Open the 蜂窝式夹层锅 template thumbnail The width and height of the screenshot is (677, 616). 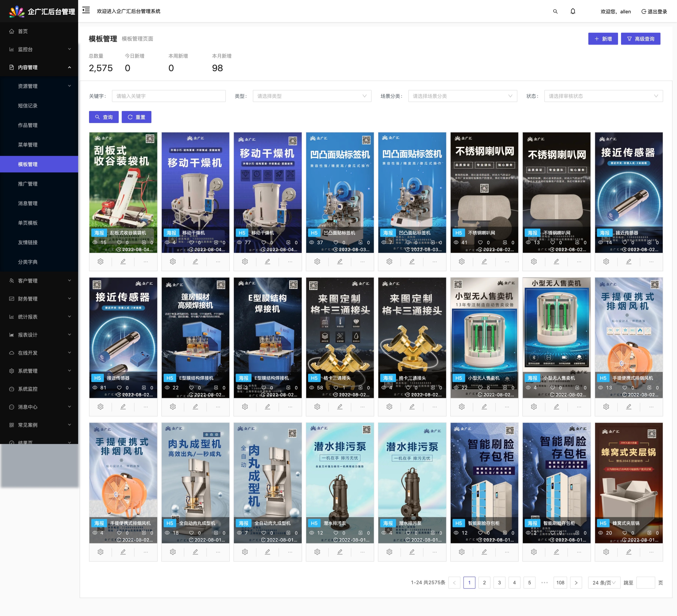click(x=629, y=483)
